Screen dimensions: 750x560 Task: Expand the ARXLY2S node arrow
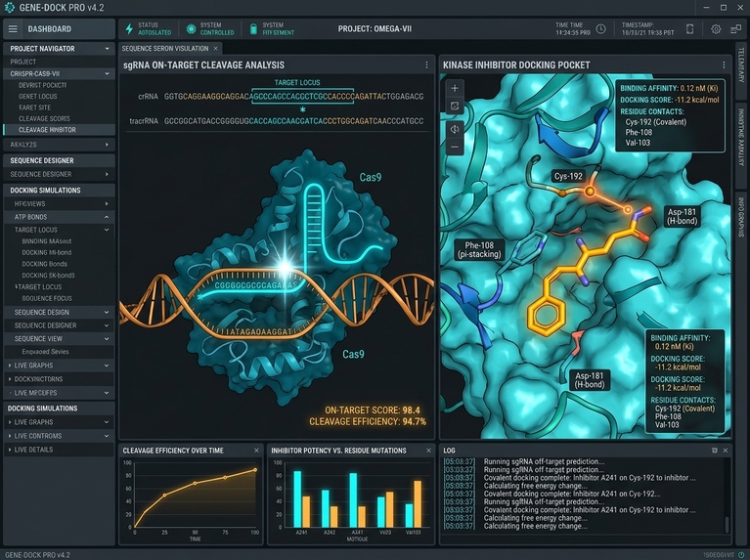coord(107,145)
